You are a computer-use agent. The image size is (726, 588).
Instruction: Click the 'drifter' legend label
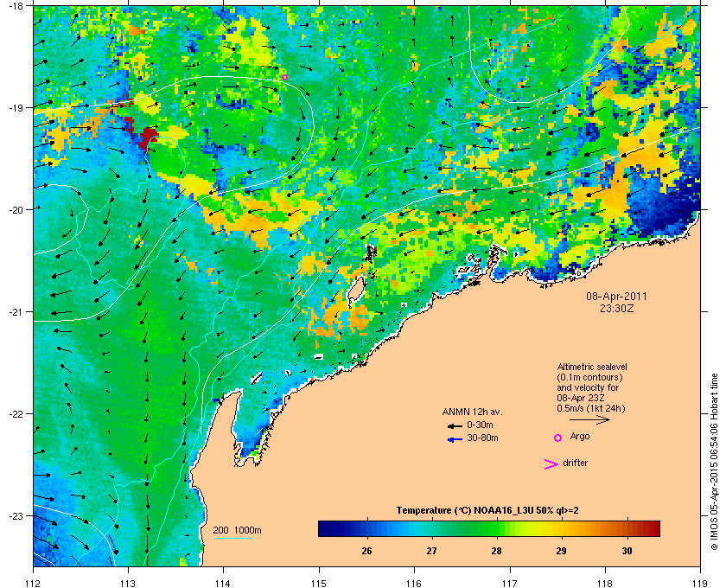click(575, 463)
